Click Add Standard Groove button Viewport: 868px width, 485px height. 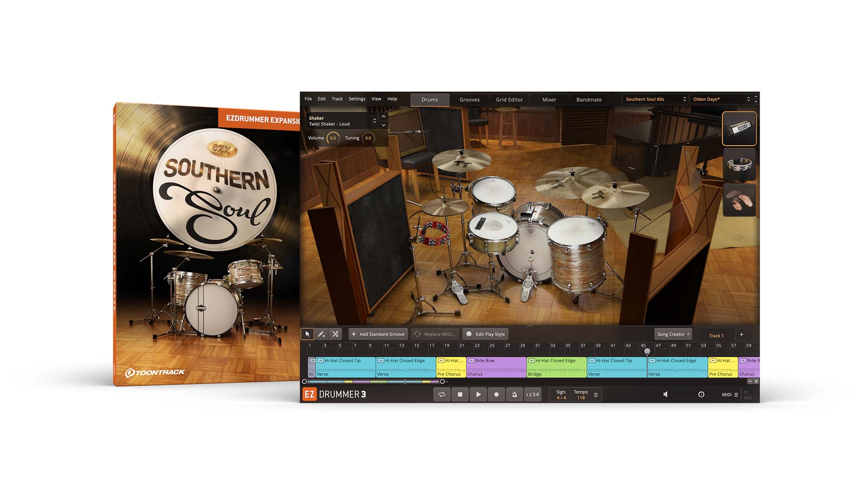point(378,334)
